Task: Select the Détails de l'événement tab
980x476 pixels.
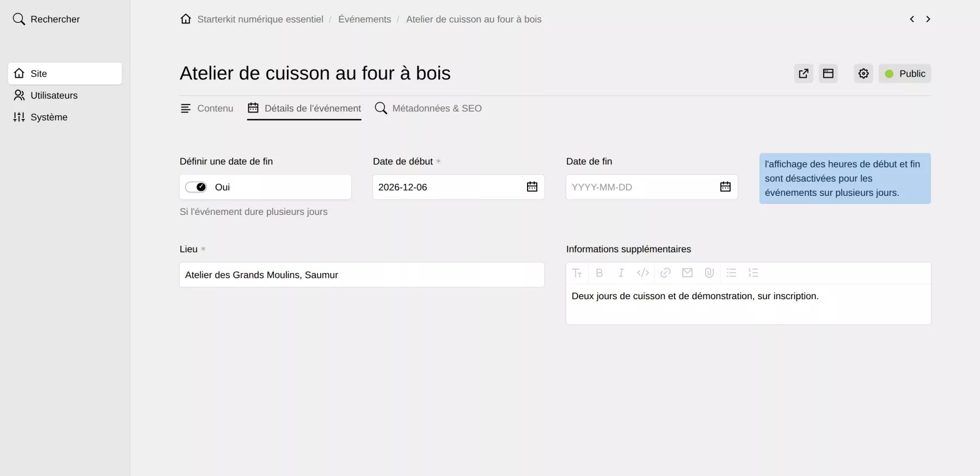Action: coord(304,108)
